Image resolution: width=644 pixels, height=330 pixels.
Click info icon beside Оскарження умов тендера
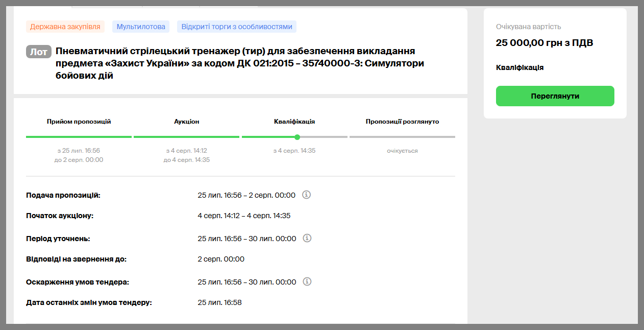tap(307, 281)
